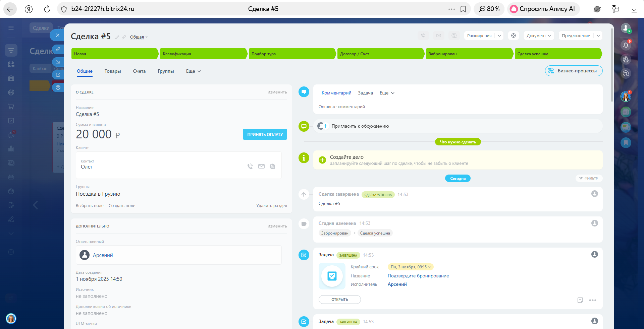
Task: Close the Сделка #5 slider panel
Action: [x=58, y=35]
